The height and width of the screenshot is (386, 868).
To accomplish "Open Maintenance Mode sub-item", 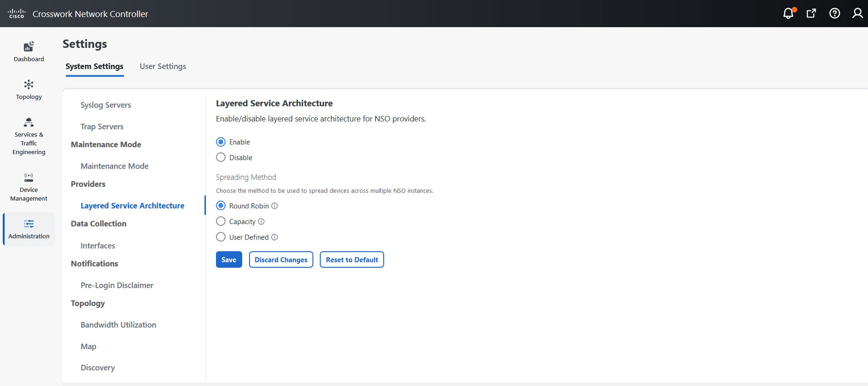I will (114, 166).
